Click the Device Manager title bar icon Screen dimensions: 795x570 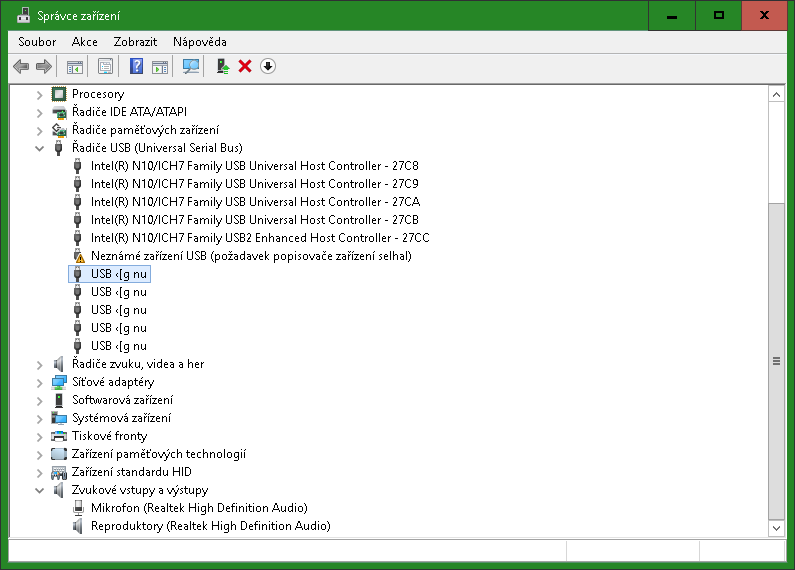(x=23, y=16)
